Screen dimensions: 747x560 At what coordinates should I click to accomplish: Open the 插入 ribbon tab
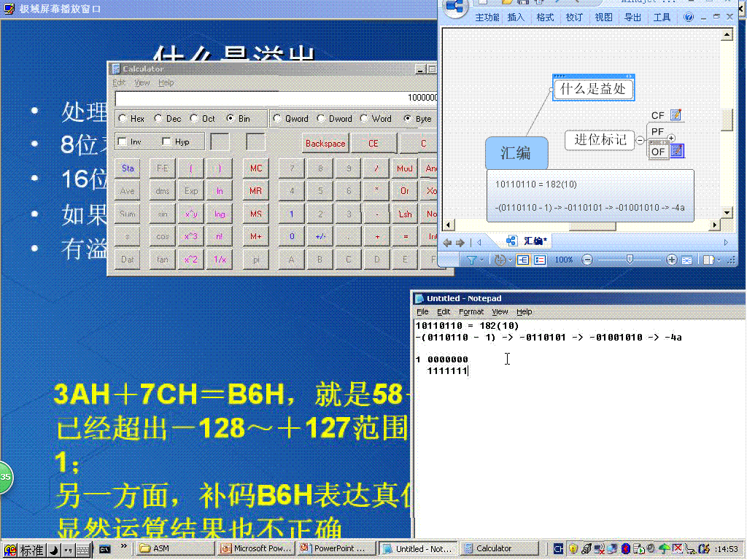(516, 17)
